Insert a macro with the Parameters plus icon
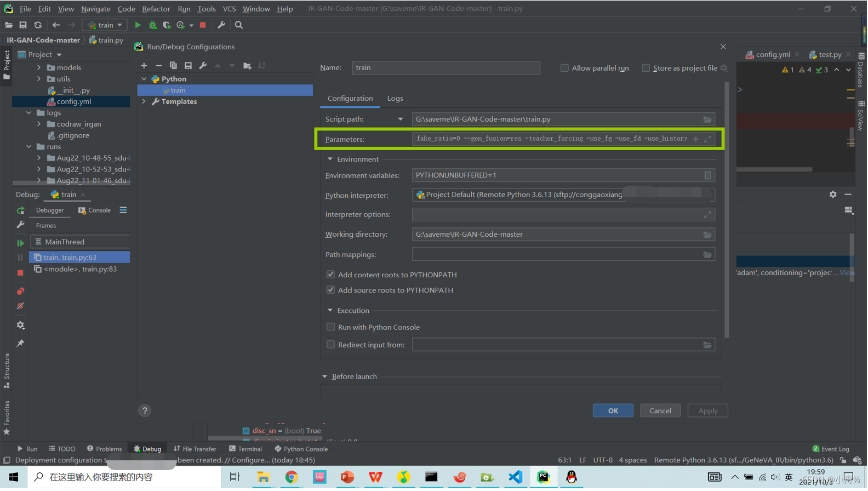Screen dimensions: 868x491 coord(696,139)
